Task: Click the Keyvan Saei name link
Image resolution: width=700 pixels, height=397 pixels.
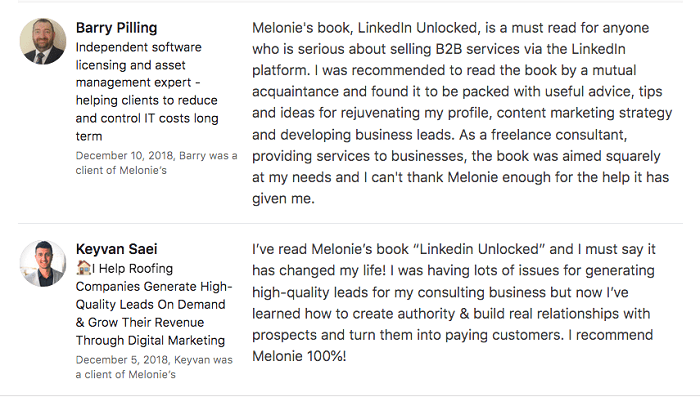Action: (117, 249)
